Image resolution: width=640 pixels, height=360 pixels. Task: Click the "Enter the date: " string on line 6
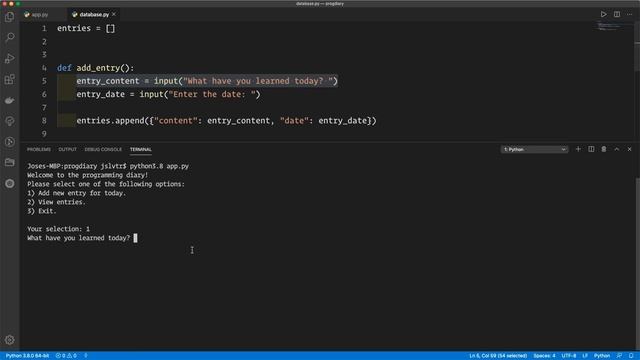[x=212, y=94]
